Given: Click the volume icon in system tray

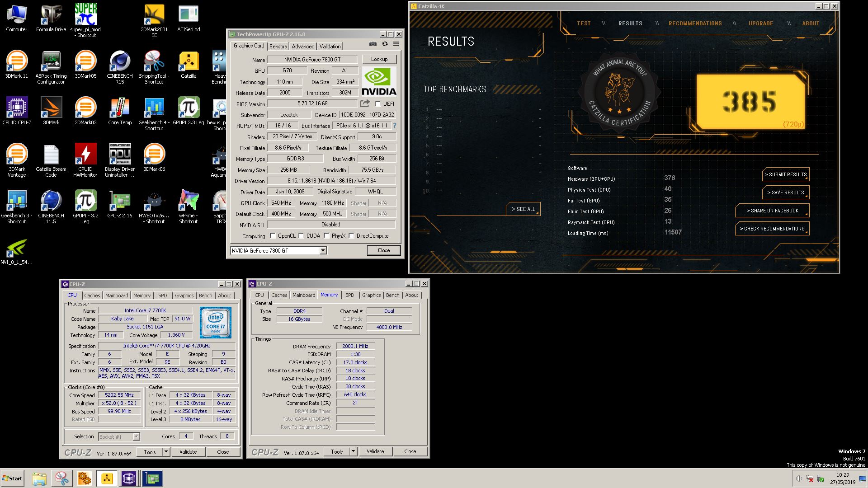Looking at the screenshot, I should tap(799, 479).
